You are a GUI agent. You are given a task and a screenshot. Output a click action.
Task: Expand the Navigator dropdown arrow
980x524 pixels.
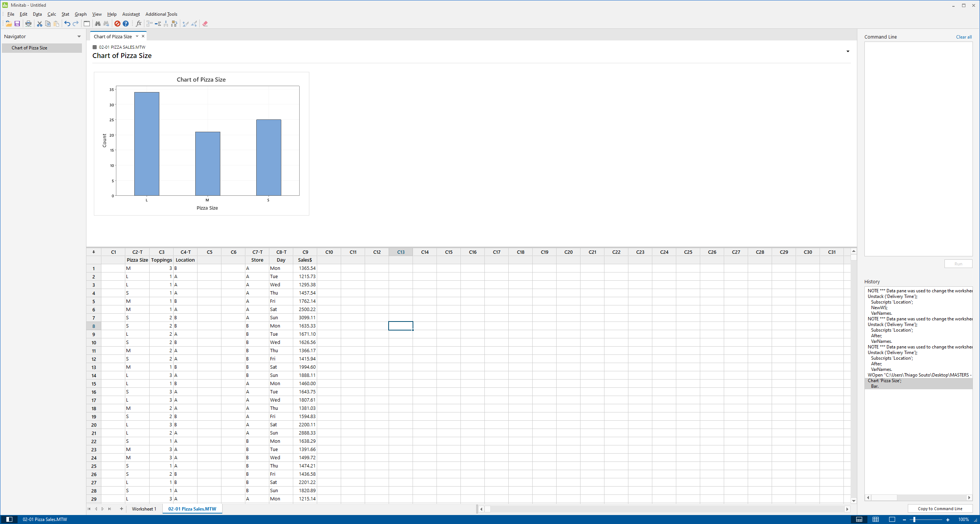click(79, 37)
